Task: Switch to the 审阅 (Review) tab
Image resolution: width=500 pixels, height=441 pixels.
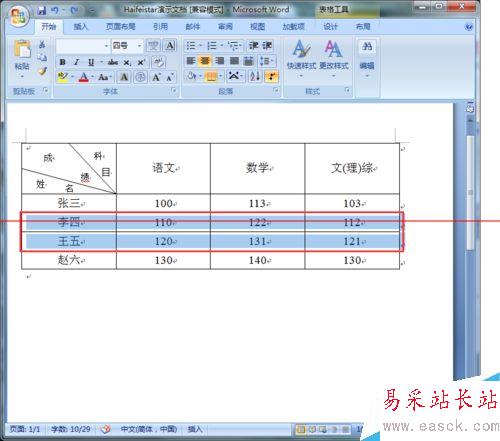Action: click(225, 27)
